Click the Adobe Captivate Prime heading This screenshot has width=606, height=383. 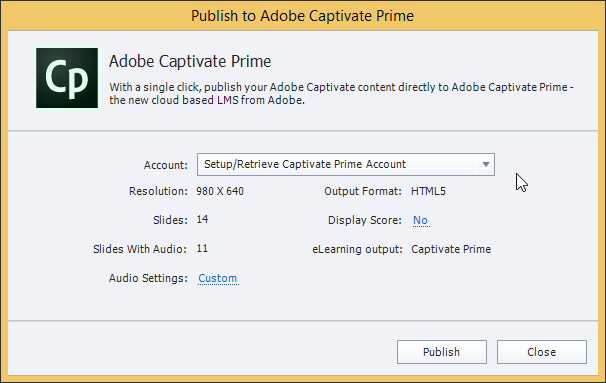coord(190,61)
